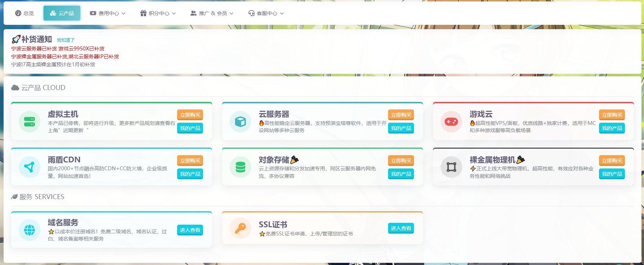Click the 云服务器 card title
Screen dimensions: 644x265
tap(274, 114)
